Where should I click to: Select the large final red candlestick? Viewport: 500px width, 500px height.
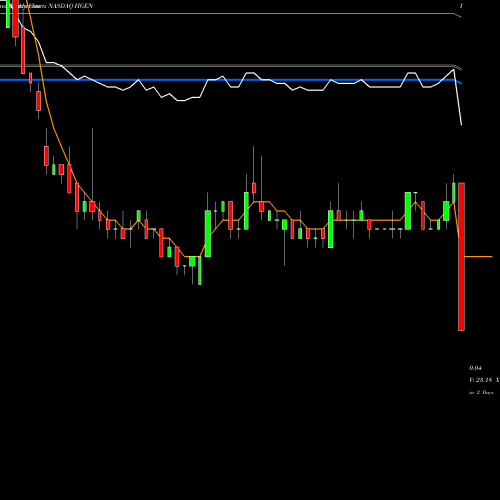pyautogui.click(x=461, y=257)
